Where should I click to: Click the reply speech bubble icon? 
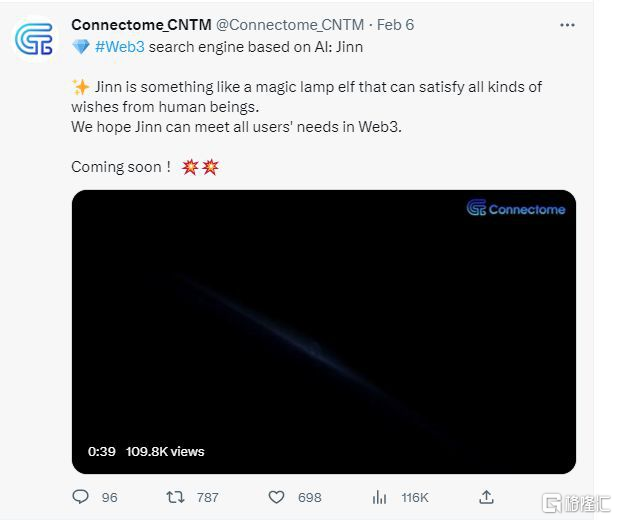(x=81, y=497)
